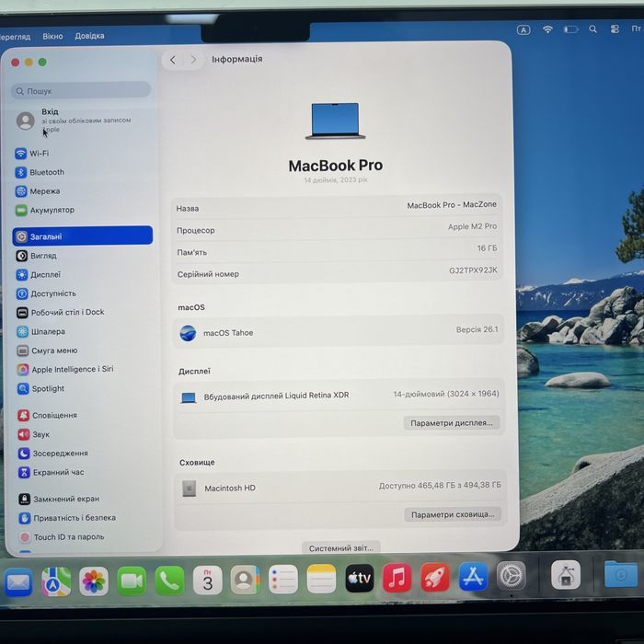Click the MacBook Pro - MacZone name

(452, 205)
